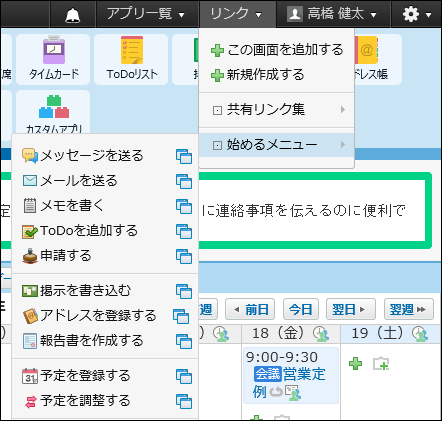Open 掲示を書き込む in a new window

(184, 291)
